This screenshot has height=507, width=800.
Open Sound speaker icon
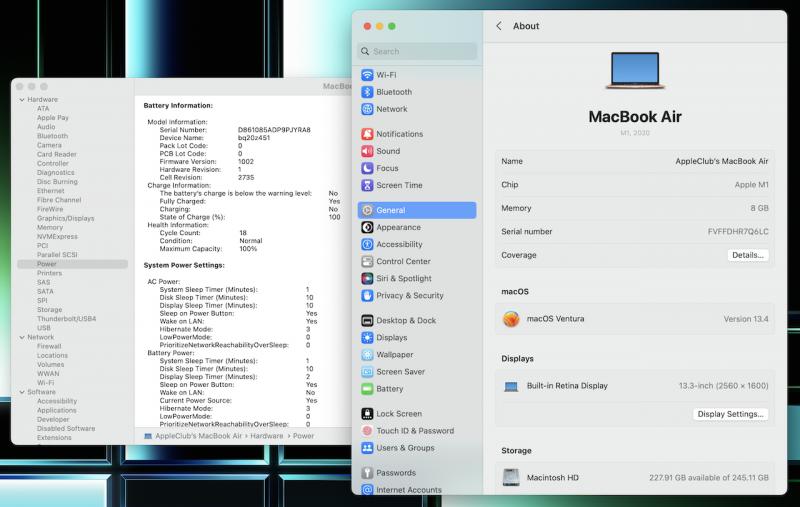pos(367,151)
